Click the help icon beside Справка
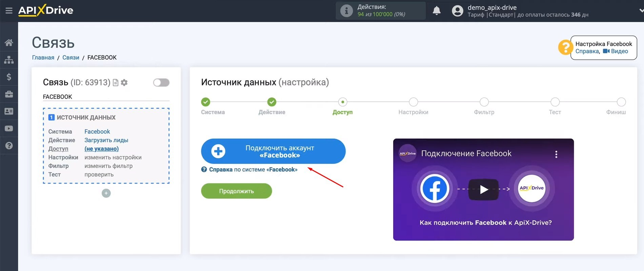The image size is (644, 271). click(x=204, y=169)
